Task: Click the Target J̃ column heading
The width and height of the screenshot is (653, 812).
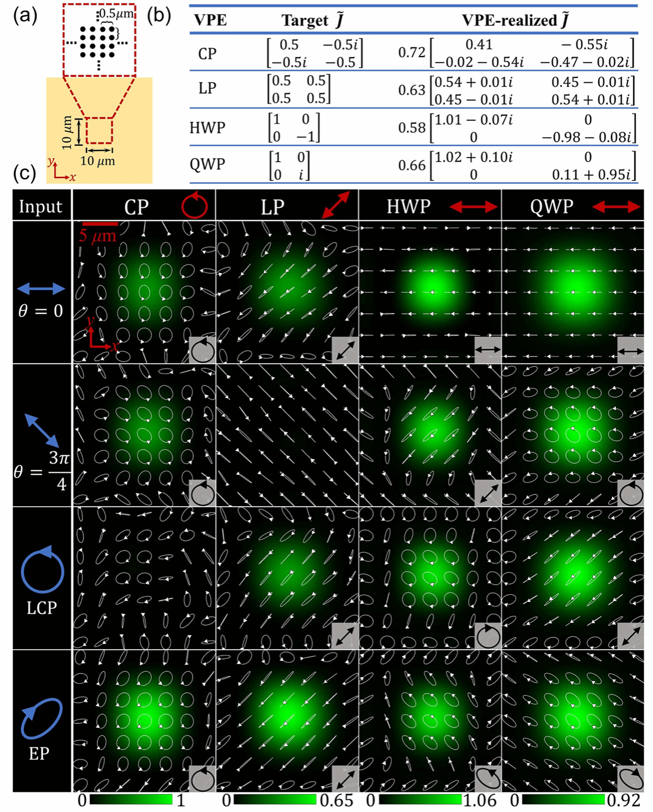Action: click(312, 20)
